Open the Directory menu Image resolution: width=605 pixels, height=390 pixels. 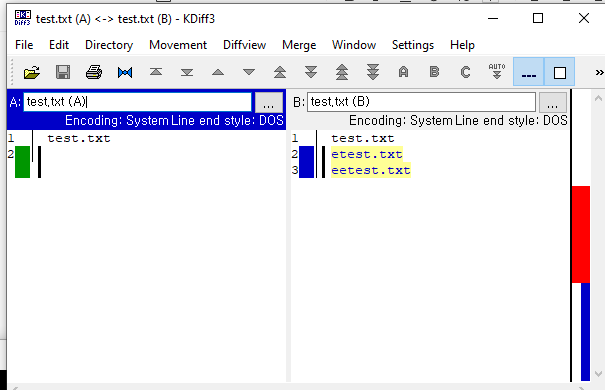click(x=109, y=45)
